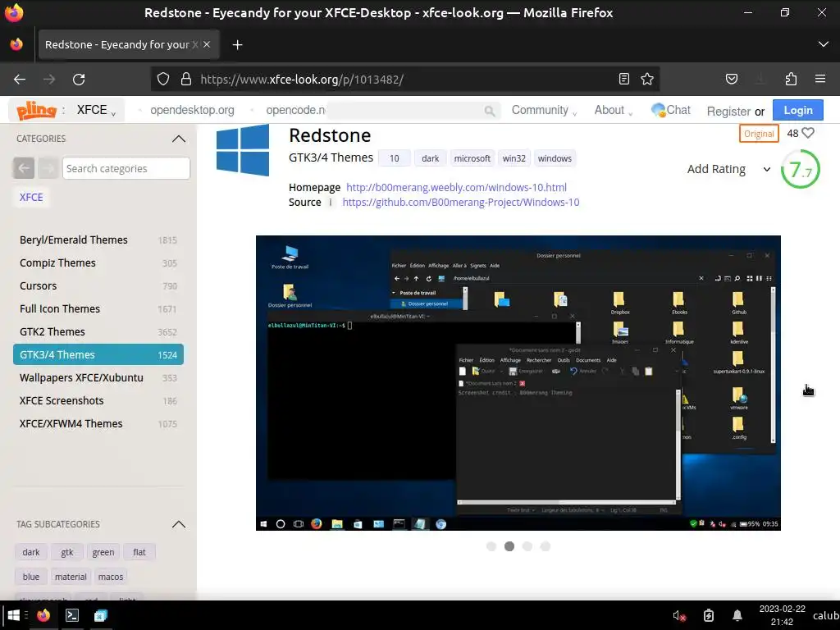Viewport: 840px width, 630px height.
Task: Click the URL address bar
Action: click(x=404, y=80)
